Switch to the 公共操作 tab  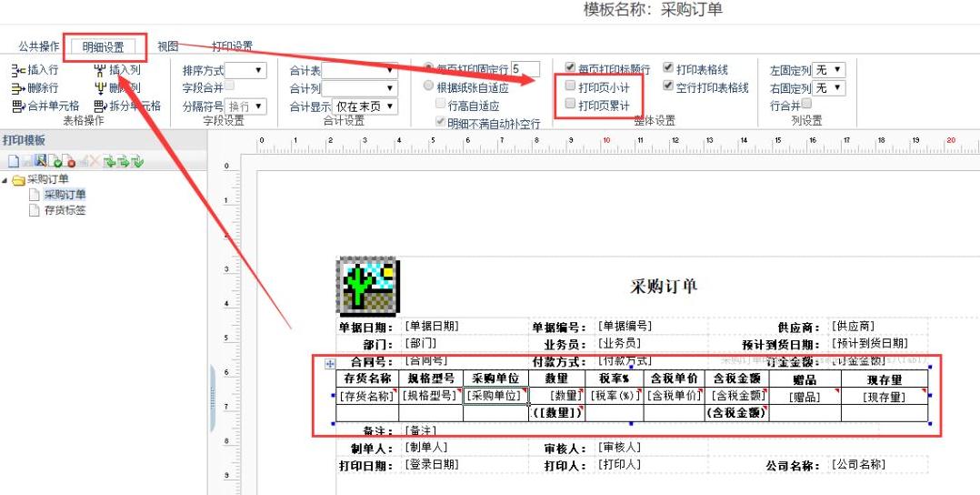[39, 46]
